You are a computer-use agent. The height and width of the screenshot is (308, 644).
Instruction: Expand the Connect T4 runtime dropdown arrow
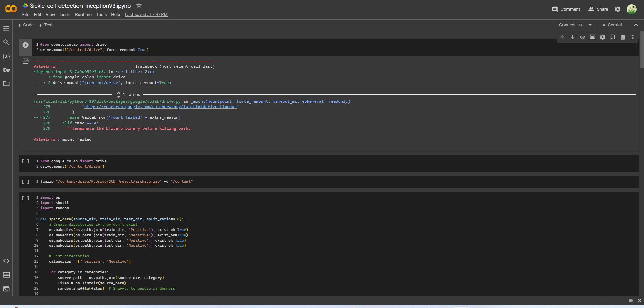(x=590, y=25)
